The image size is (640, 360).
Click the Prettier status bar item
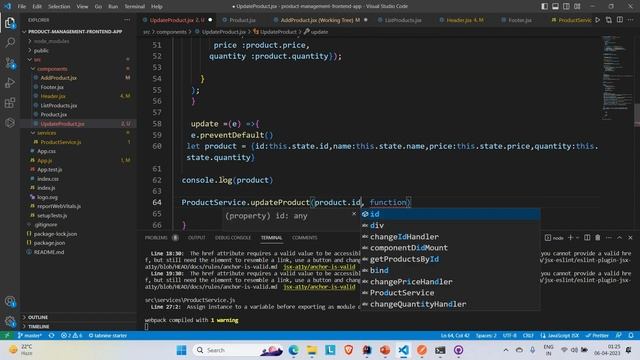coord(597,336)
